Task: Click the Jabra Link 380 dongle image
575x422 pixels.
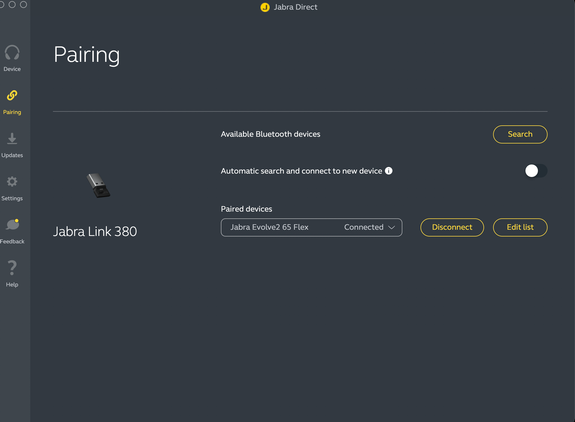Action: pos(98,186)
